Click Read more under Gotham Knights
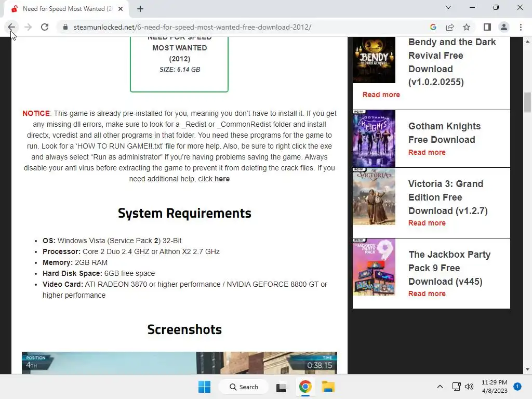532x399 pixels. (x=427, y=152)
